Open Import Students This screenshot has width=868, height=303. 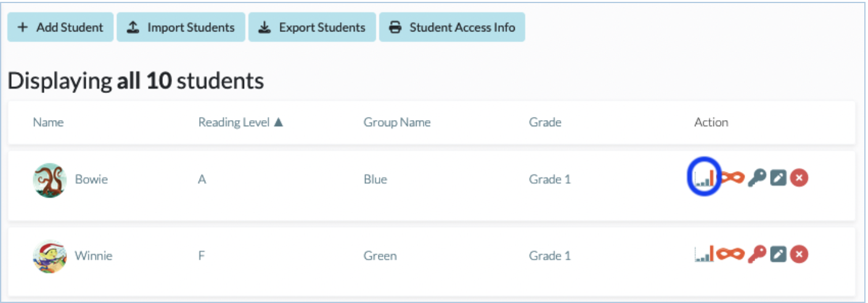coord(181,27)
